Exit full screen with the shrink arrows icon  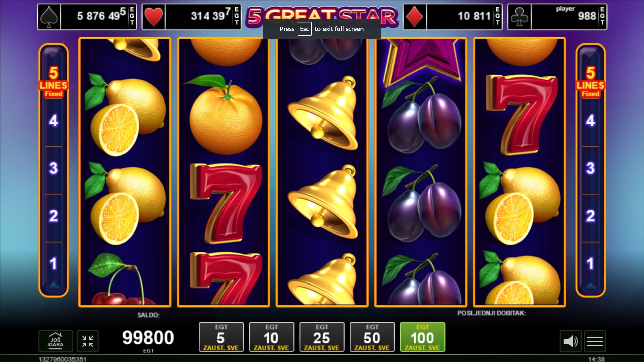pyautogui.click(x=88, y=341)
